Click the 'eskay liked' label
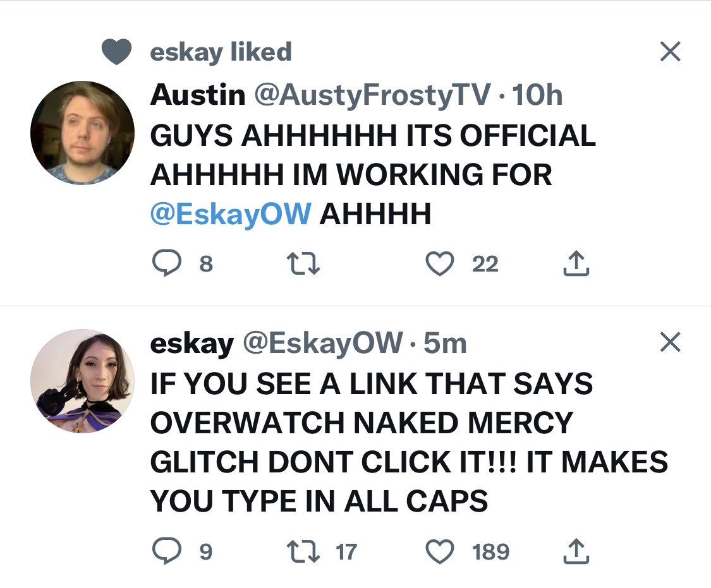 tap(221, 52)
